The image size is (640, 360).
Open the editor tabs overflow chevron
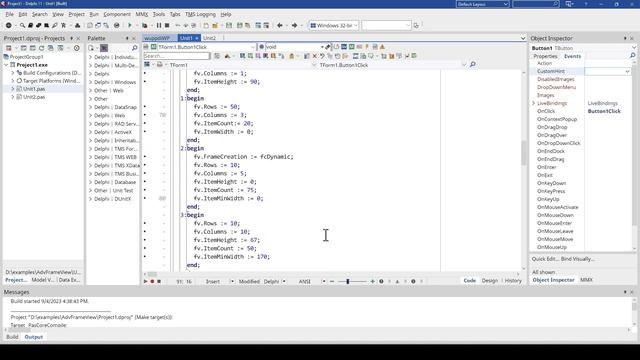pos(523,38)
